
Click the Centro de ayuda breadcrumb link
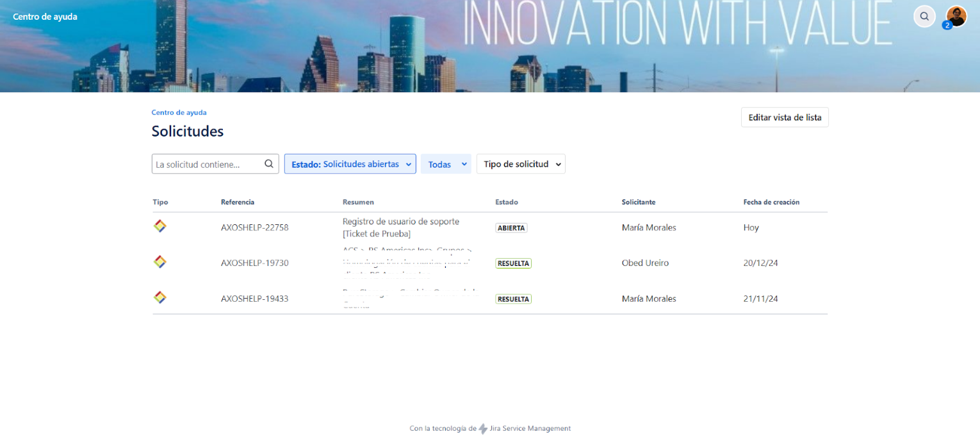(179, 113)
